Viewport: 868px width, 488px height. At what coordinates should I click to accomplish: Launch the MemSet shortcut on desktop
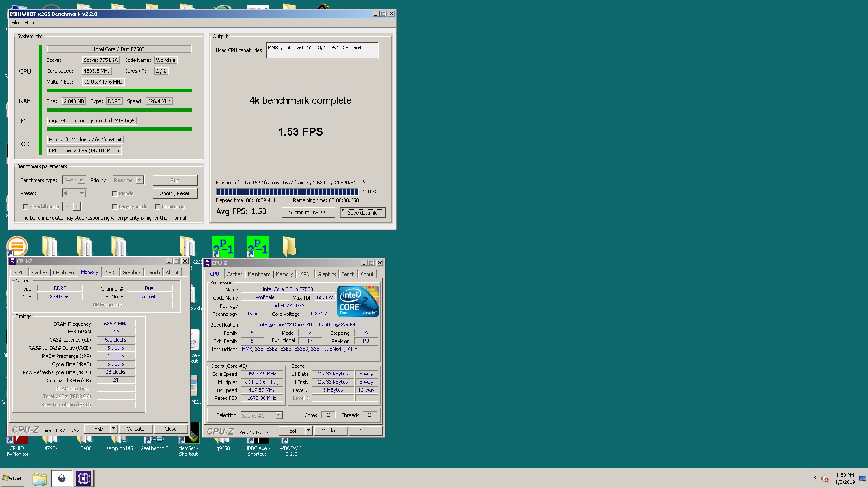point(188,447)
